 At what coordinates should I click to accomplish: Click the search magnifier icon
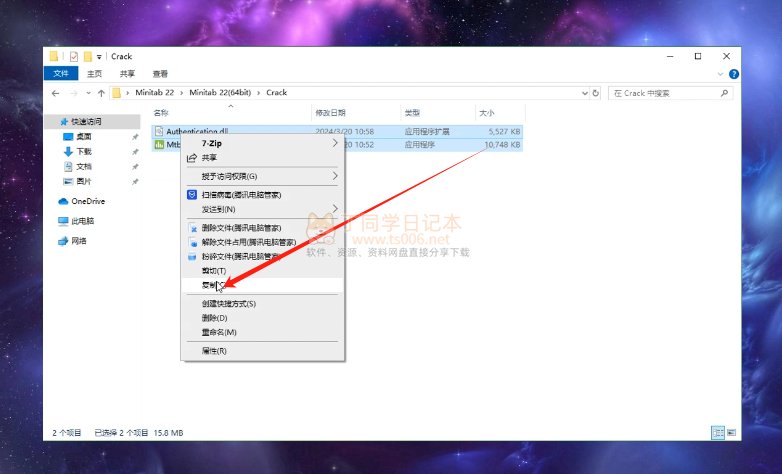[724, 93]
